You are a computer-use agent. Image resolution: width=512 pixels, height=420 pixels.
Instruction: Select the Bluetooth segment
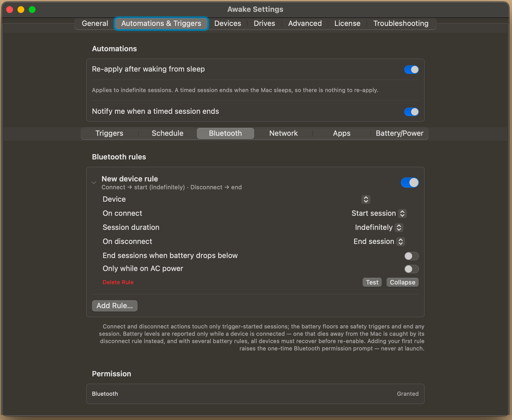click(225, 133)
